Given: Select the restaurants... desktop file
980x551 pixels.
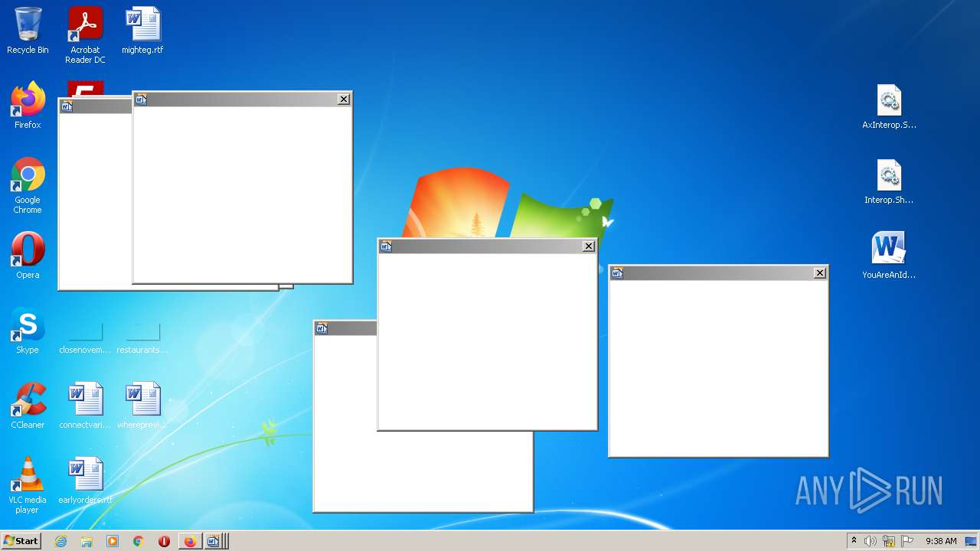Looking at the screenshot, I should point(142,337).
